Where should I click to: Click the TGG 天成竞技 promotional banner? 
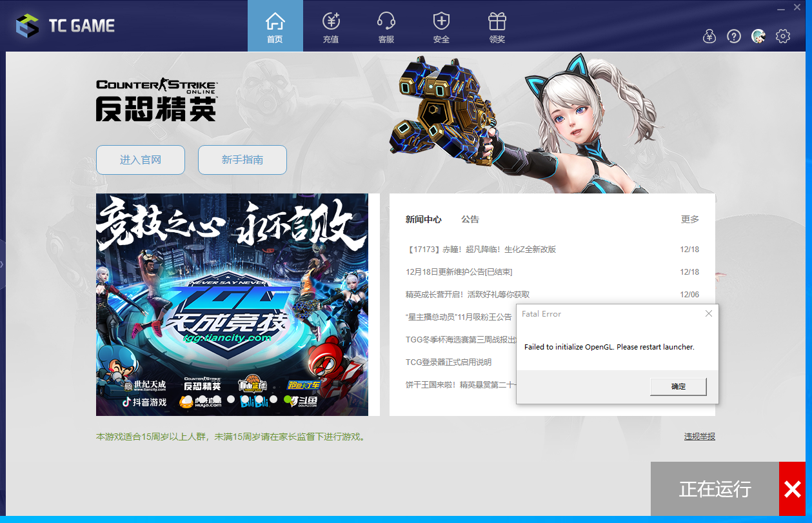coord(232,304)
